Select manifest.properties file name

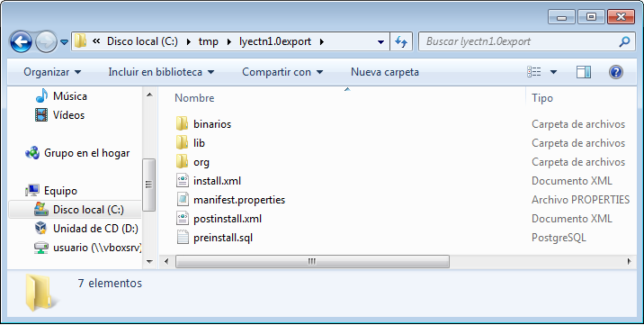pos(239,200)
